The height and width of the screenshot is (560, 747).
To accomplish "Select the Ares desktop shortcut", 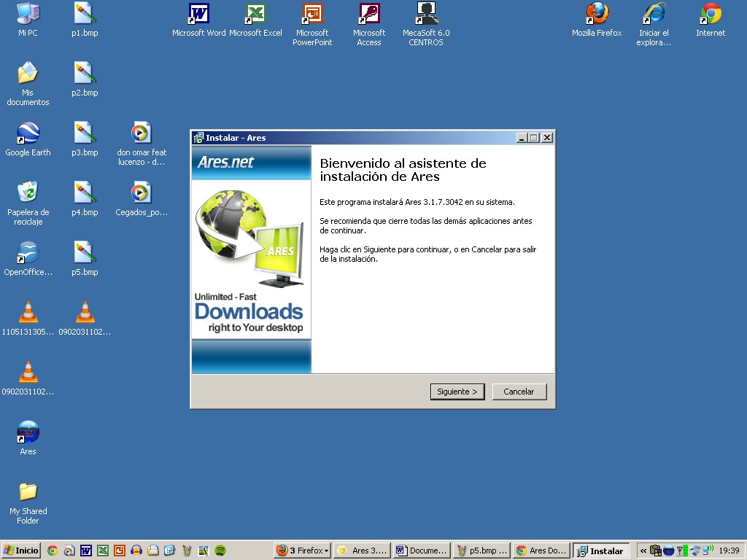I will pos(28,438).
